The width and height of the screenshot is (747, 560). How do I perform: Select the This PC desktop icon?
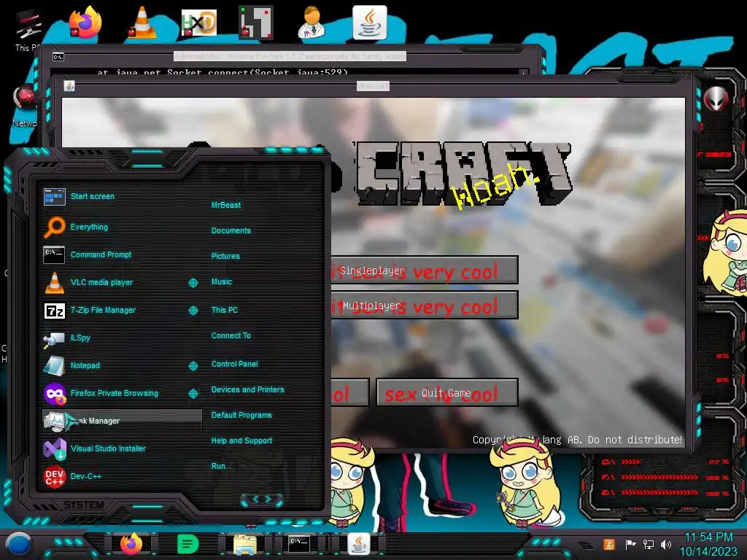tap(28, 28)
